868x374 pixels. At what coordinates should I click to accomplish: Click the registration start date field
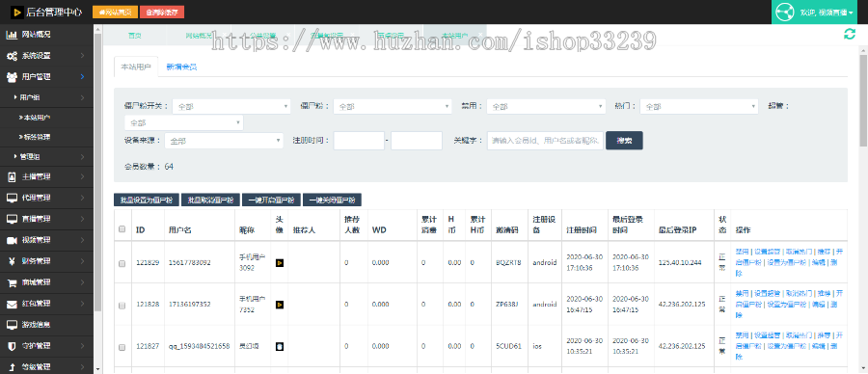tap(359, 141)
